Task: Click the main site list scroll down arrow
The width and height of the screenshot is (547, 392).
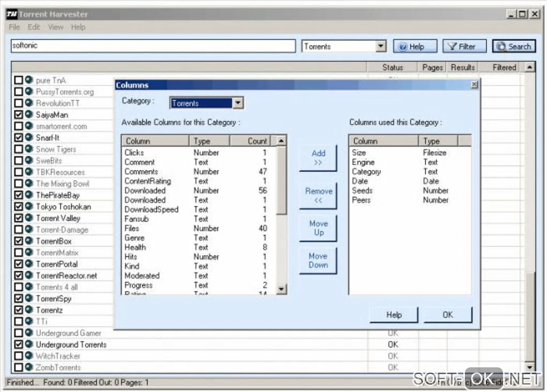Action: click(529, 367)
